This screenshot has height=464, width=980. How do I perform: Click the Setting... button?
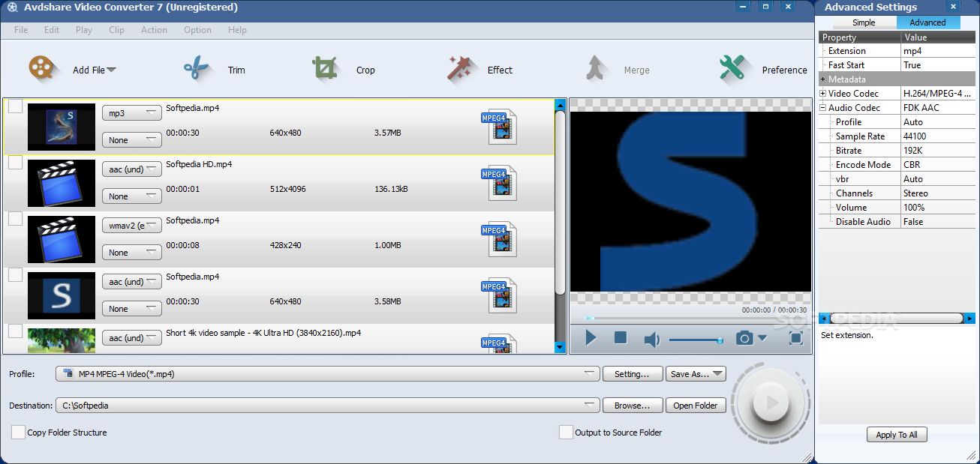coord(633,373)
